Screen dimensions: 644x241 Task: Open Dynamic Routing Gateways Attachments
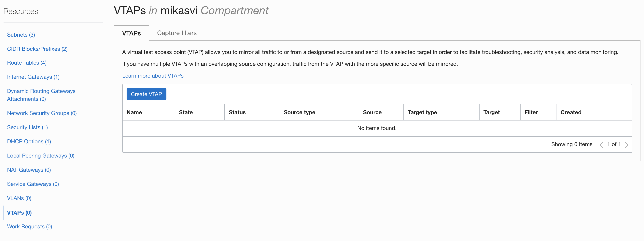(x=41, y=95)
